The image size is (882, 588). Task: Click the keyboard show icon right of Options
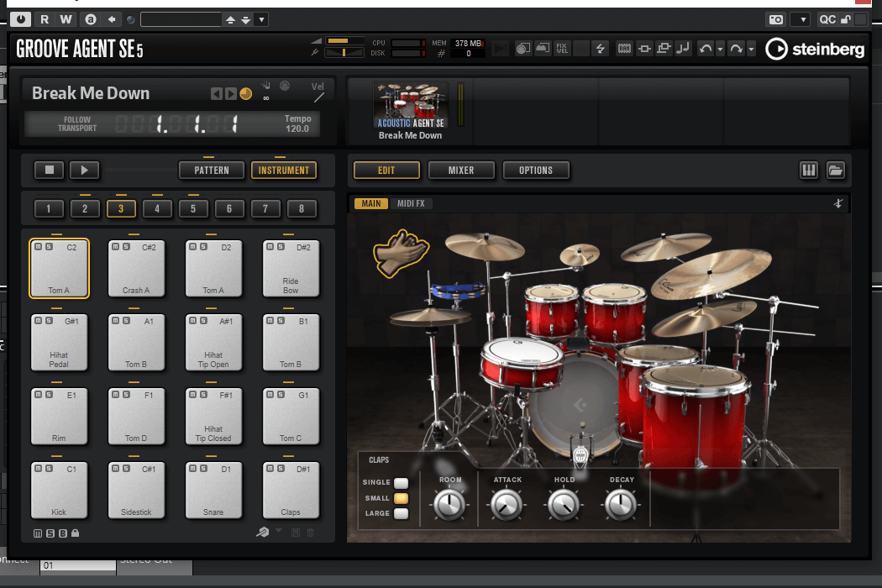tap(808, 170)
